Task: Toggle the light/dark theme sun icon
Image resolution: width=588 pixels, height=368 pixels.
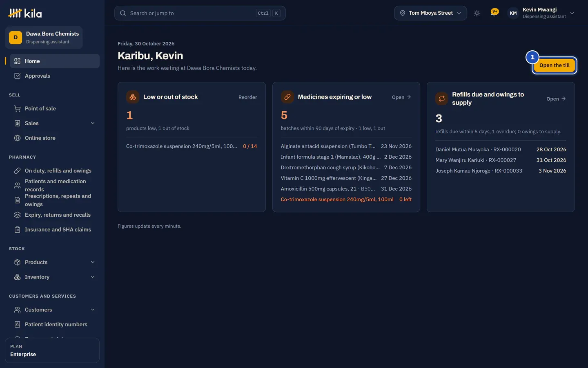Action: [x=477, y=13]
